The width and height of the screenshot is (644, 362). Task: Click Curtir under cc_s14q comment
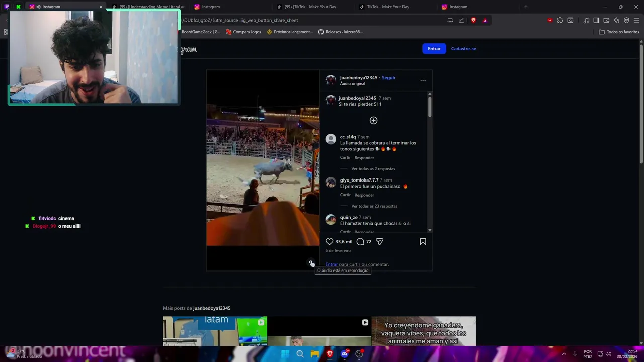pyautogui.click(x=345, y=158)
